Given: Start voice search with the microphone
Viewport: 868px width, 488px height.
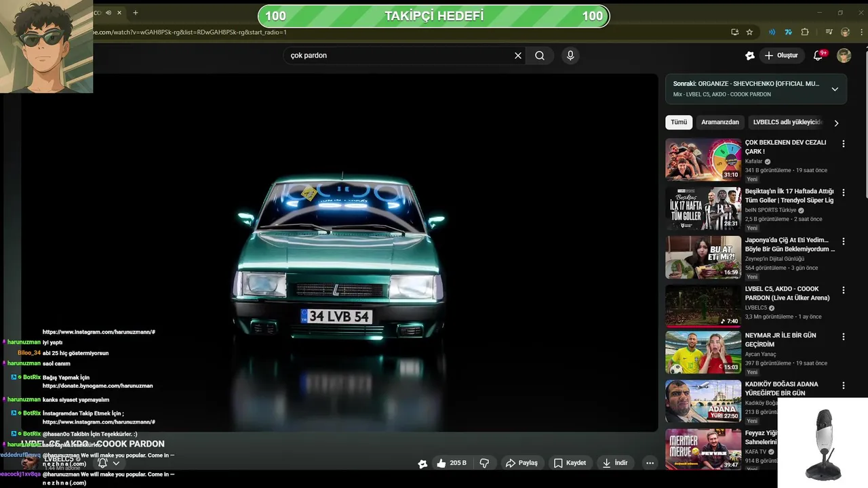Looking at the screenshot, I should [x=570, y=56].
